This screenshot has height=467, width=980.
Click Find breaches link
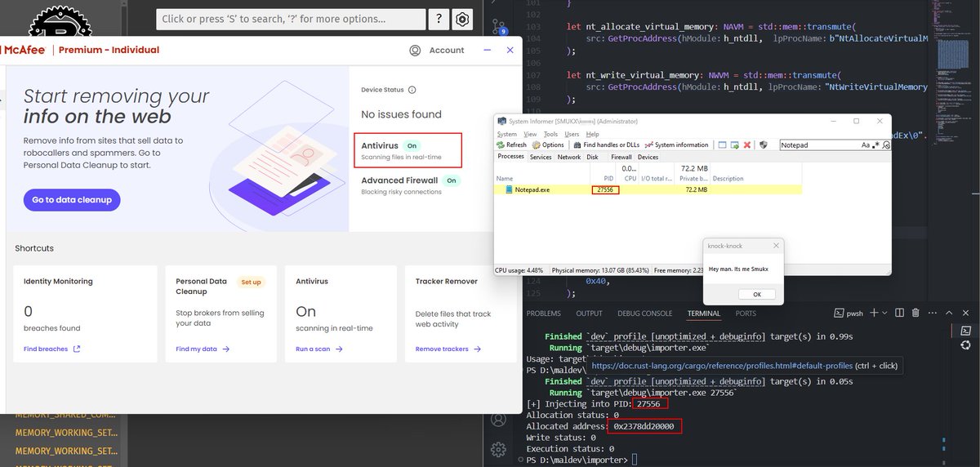52,349
